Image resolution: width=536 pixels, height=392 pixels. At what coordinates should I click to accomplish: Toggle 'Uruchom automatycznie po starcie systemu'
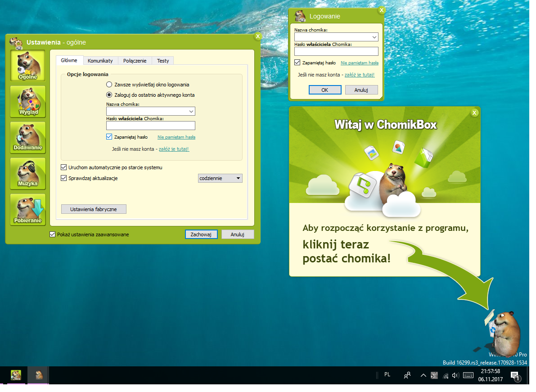coord(63,167)
